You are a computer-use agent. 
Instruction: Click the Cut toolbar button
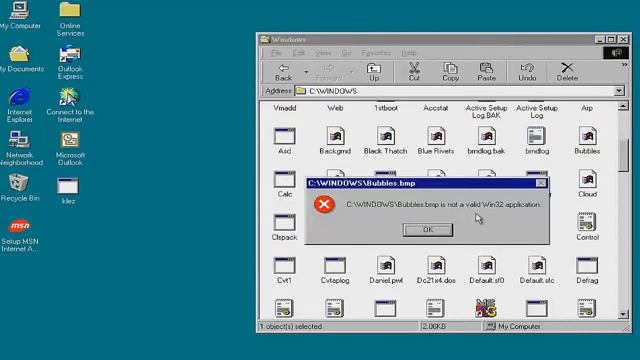pyautogui.click(x=414, y=72)
